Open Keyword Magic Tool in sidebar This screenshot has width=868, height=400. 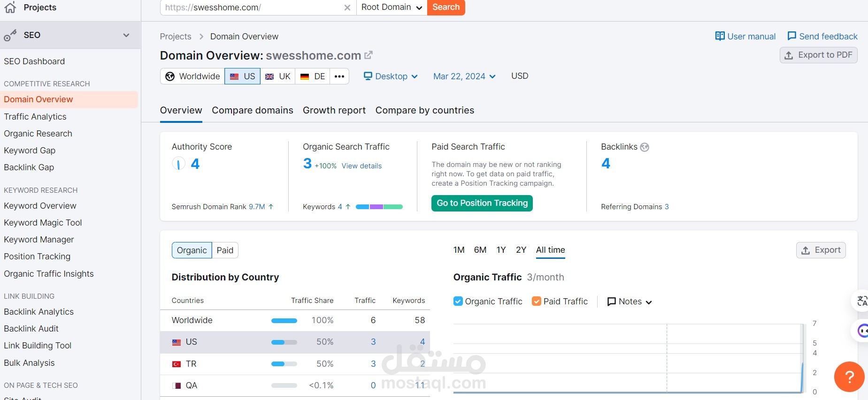43,223
